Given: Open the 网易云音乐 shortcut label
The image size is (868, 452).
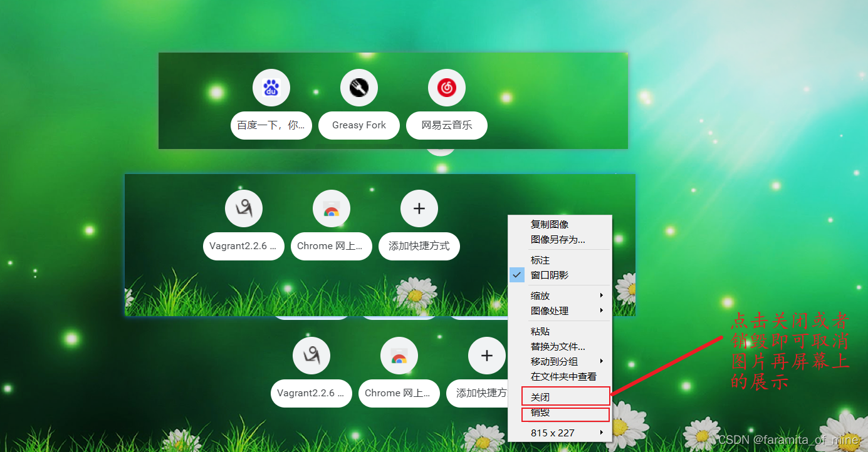Looking at the screenshot, I should pos(447,125).
